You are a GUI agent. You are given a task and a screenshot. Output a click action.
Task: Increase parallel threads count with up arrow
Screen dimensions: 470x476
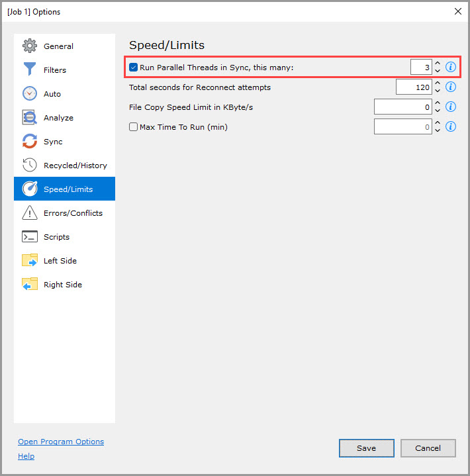click(438, 64)
